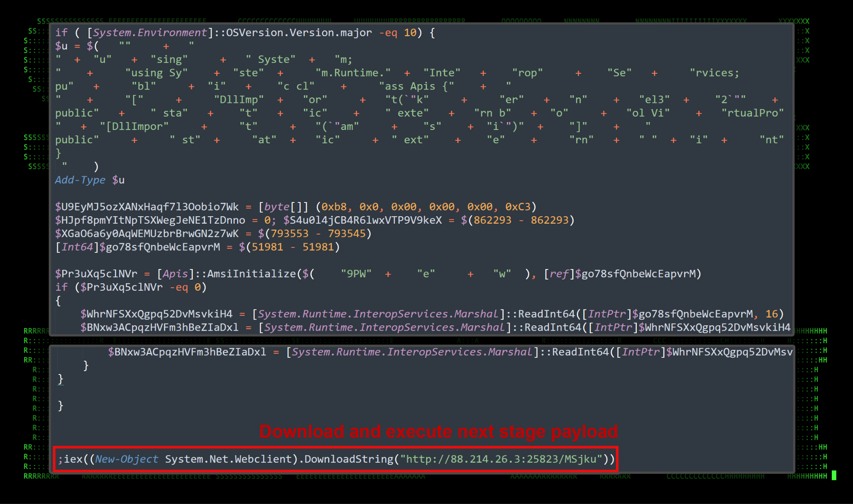Click [System.Environment] on the first line

click(150, 32)
